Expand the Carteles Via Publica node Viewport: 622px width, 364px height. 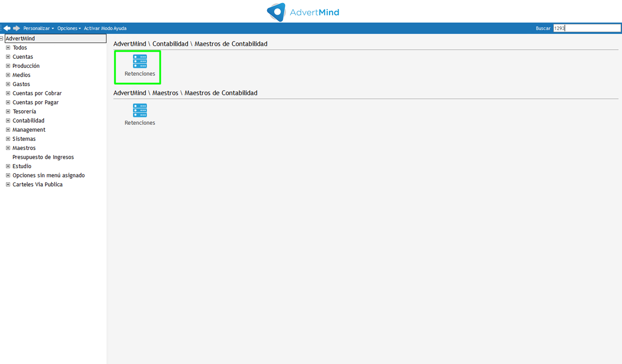click(8, 184)
